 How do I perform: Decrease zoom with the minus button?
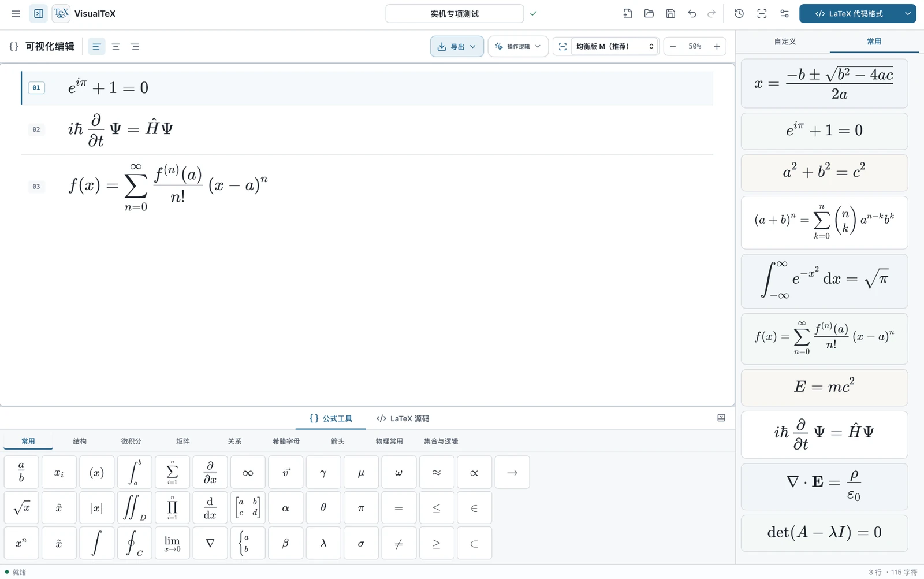click(x=673, y=46)
